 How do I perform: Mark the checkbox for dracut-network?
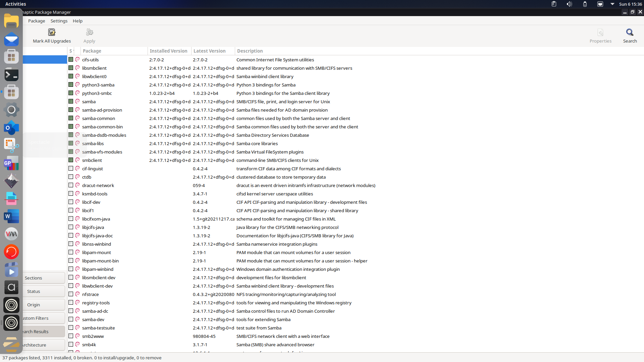point(71,185)
